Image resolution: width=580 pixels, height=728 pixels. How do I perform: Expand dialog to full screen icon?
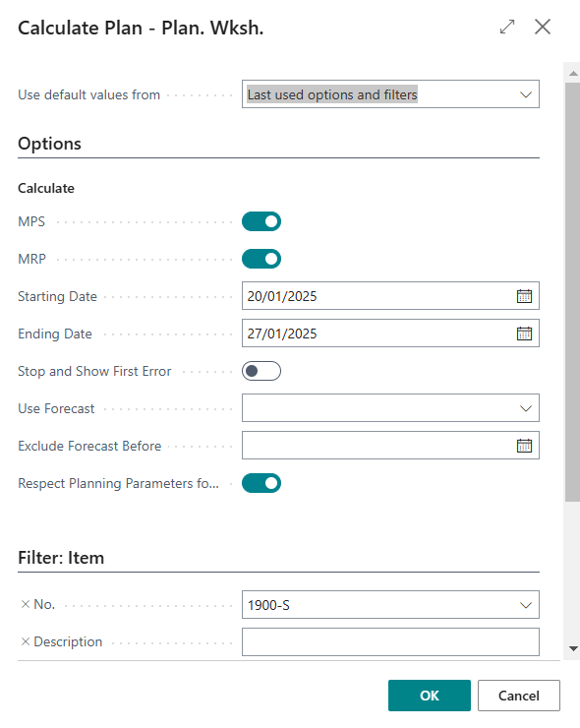coord(507,27)
